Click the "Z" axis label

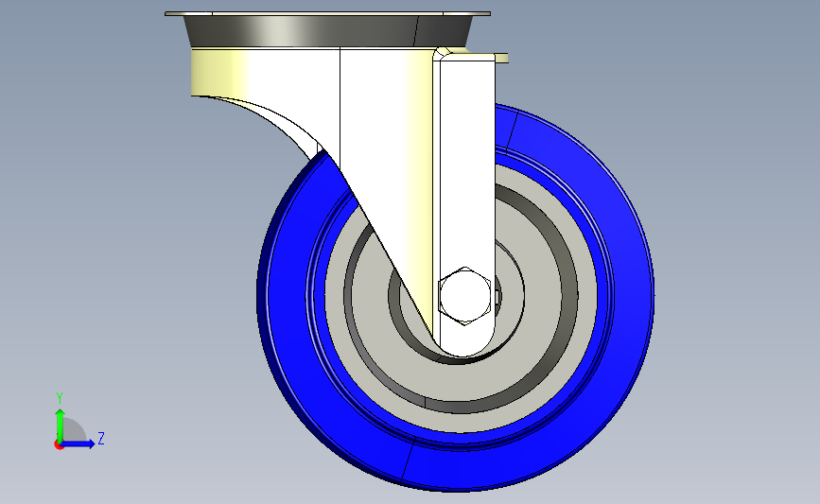click(x=101, y=438)
